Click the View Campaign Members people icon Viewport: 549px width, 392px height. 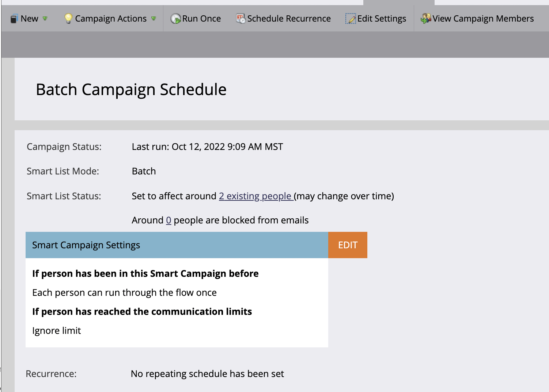tap(426, 19)
